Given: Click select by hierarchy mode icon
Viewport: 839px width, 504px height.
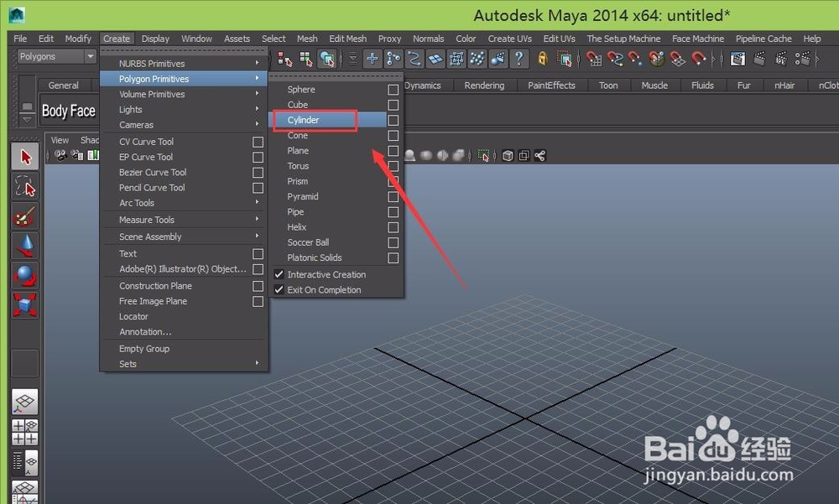Looking at the screenshot, I should 284,59.
